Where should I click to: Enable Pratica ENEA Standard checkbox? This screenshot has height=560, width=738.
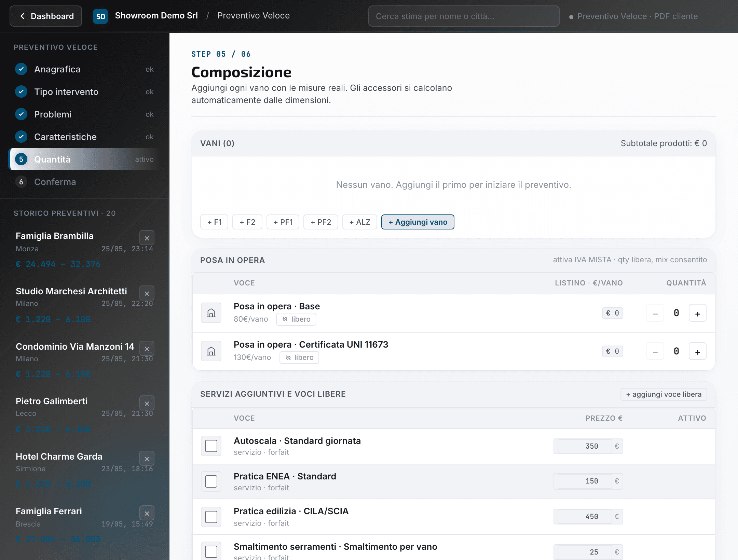tap(211, 481)
